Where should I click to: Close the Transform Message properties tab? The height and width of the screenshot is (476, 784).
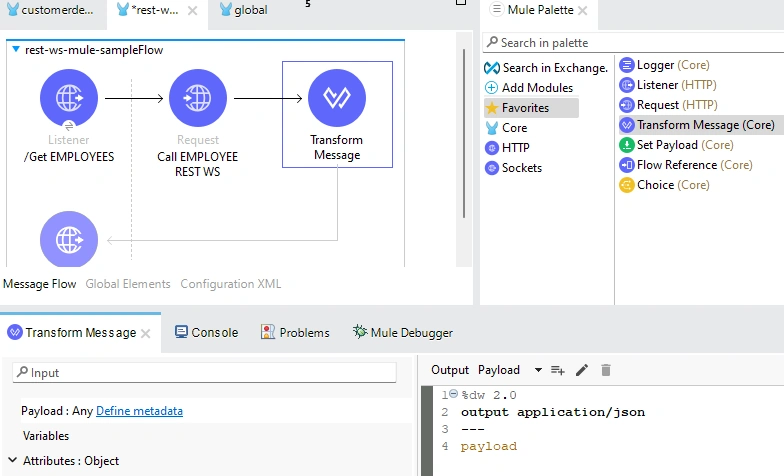(x=146, y=334)
